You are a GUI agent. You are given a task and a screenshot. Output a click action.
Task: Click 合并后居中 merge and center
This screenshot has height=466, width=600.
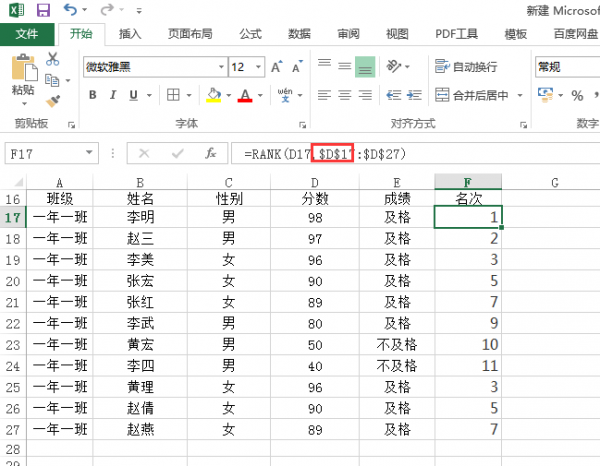coord(472,95)
